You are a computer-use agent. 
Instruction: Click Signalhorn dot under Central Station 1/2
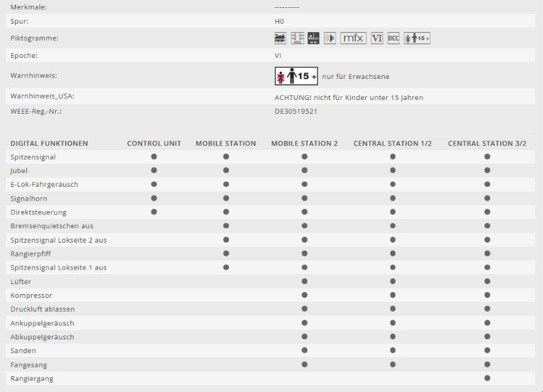(x=393, y=198)
